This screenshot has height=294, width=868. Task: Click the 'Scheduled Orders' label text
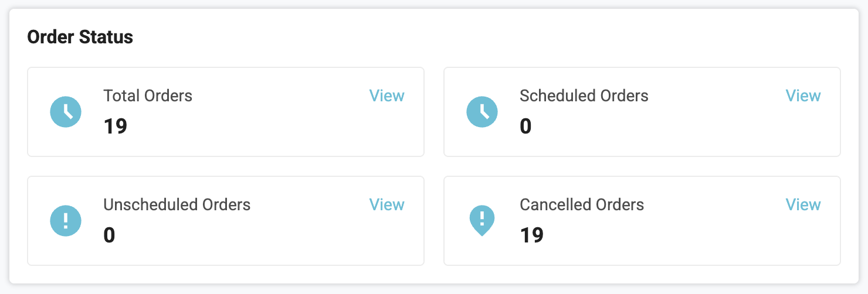(584, 95)
